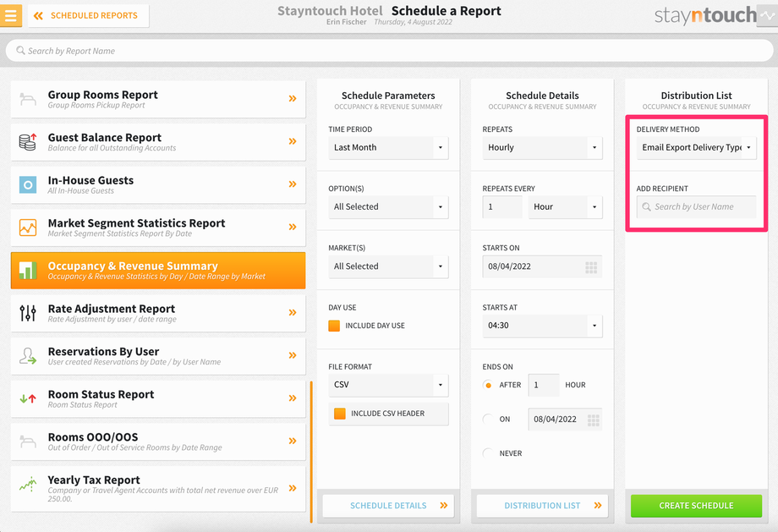Open the Time Period dropdown
This screenshot has width=778, height=532.
click(388, 147)
